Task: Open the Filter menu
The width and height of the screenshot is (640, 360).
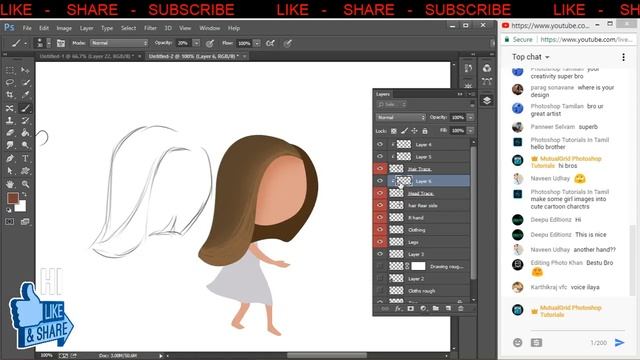Action: [150, 28]
